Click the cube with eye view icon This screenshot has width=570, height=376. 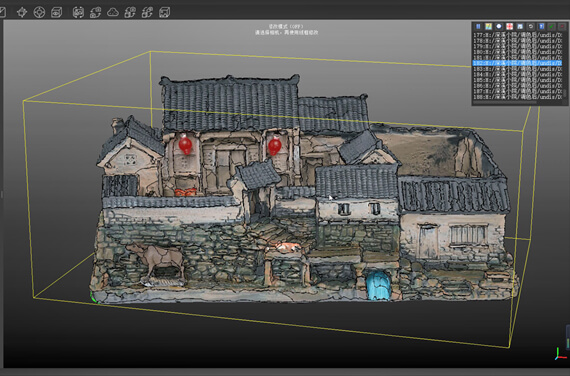[56, 13]
